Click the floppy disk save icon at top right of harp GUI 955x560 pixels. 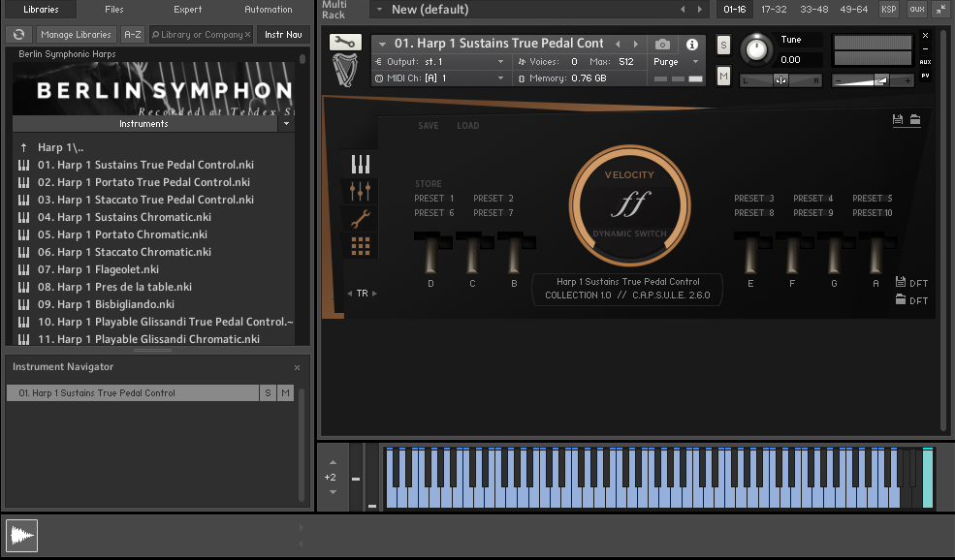coord(897,119)
